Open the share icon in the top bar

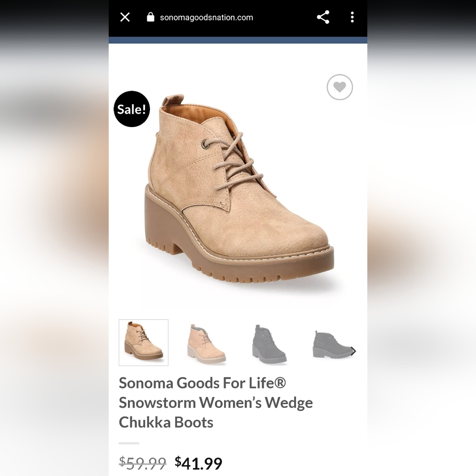point(323,18)
